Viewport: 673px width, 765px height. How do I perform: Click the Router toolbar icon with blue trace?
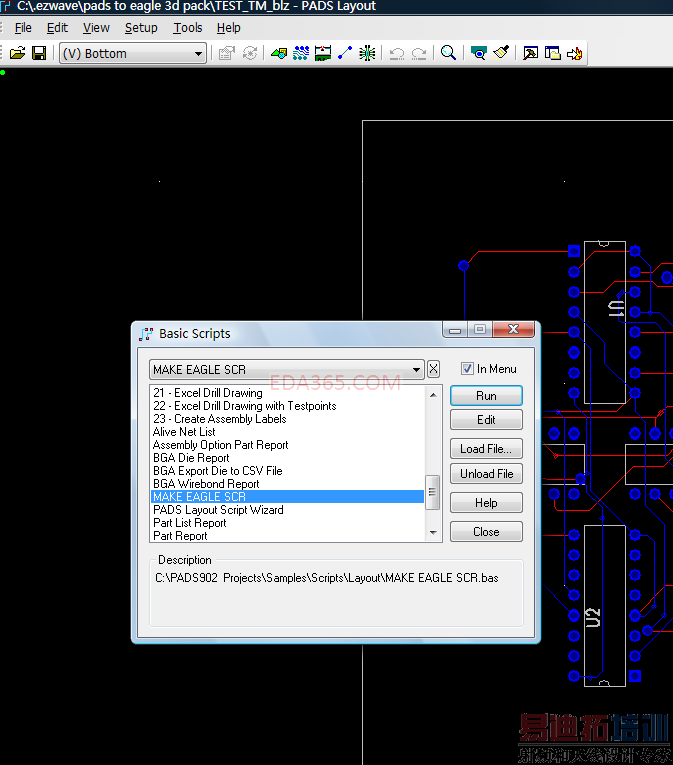345,53
